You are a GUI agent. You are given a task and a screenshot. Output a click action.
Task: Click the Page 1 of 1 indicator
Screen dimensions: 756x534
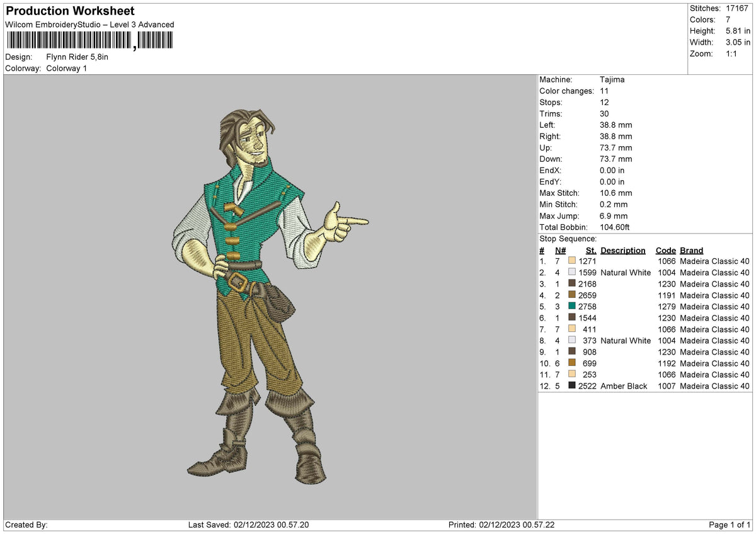click(730, 525)
